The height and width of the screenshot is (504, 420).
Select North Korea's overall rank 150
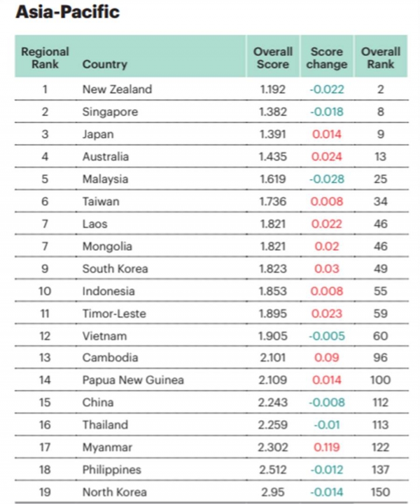[x=380, y=492]
